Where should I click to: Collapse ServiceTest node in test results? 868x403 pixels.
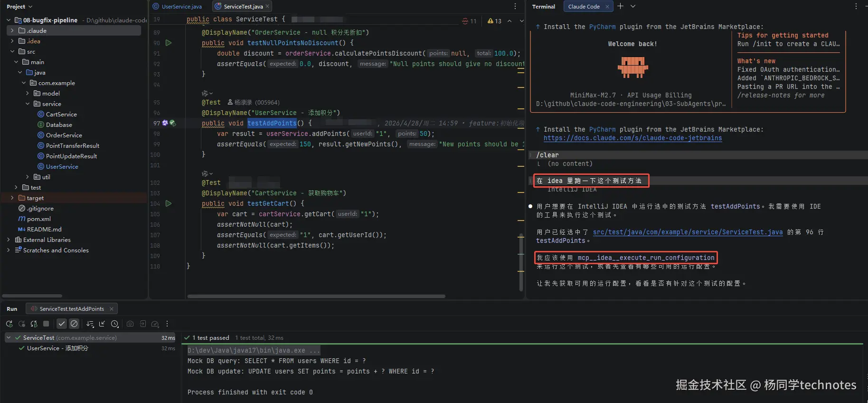pos(9,337)
